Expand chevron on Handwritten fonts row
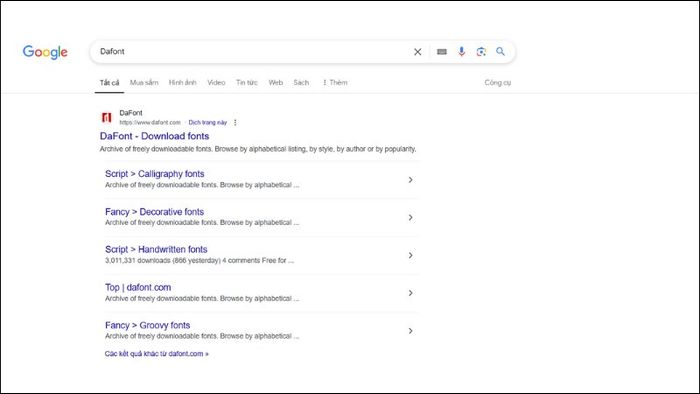Viewport: 700px width, 394px height. 410,255
